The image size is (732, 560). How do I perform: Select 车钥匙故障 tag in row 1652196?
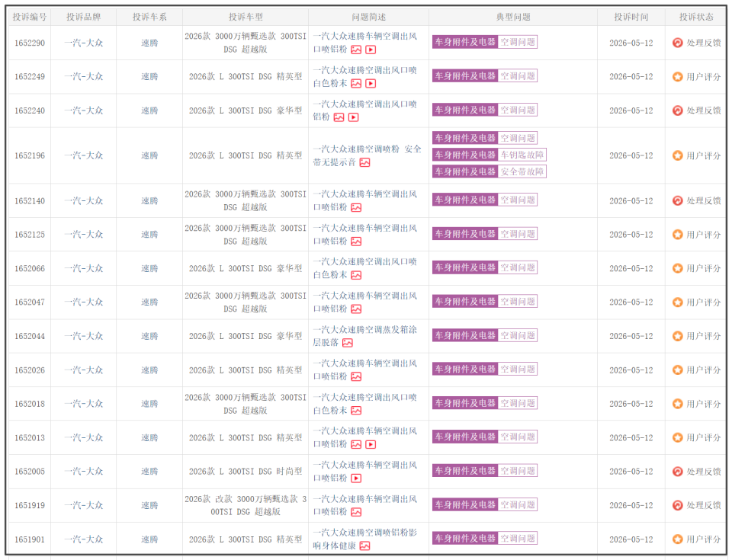pyautogui.click(x=522, y=155)
